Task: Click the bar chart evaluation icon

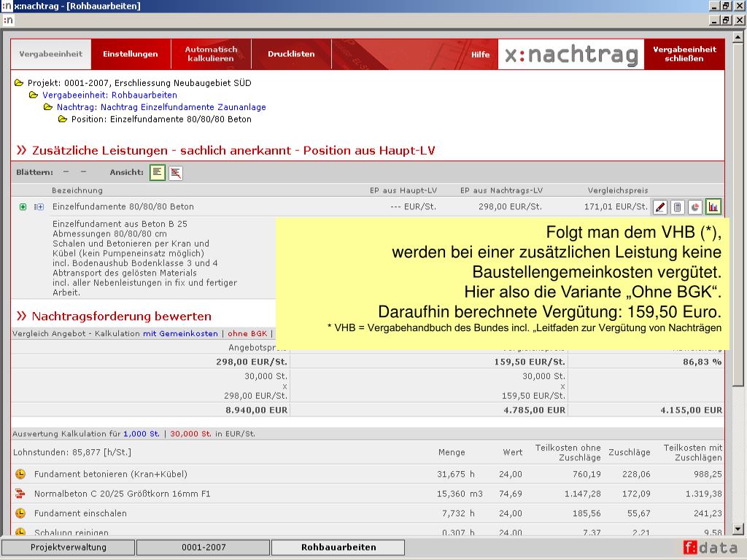Action: click(x=713, y=206)
